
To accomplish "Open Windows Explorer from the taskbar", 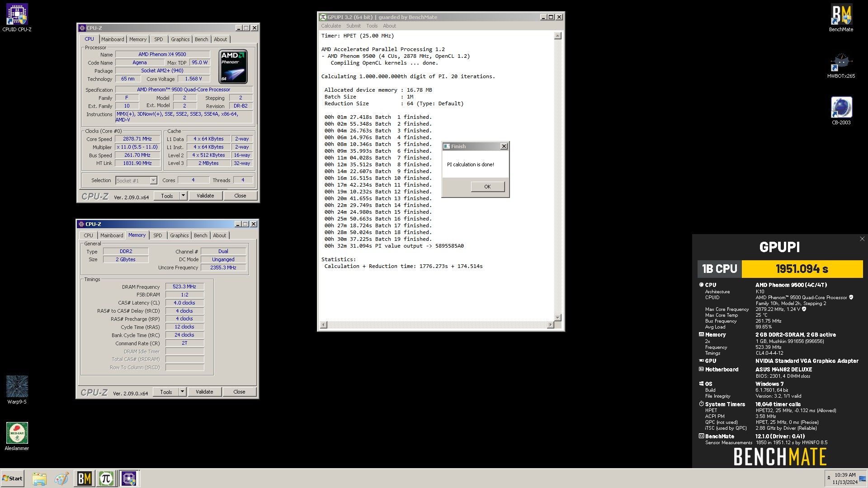I will (x=39, y=479).
